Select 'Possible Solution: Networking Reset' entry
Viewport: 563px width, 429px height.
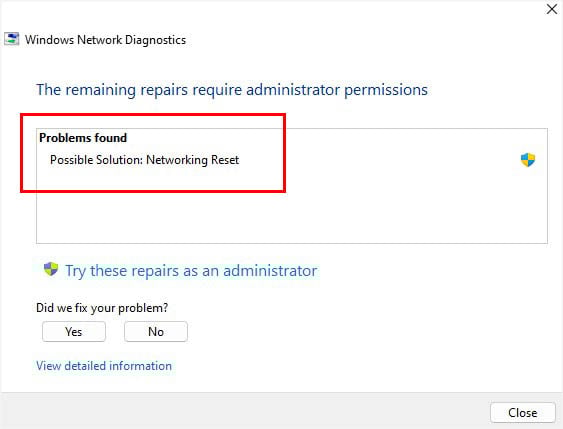(x=144, y=160)
